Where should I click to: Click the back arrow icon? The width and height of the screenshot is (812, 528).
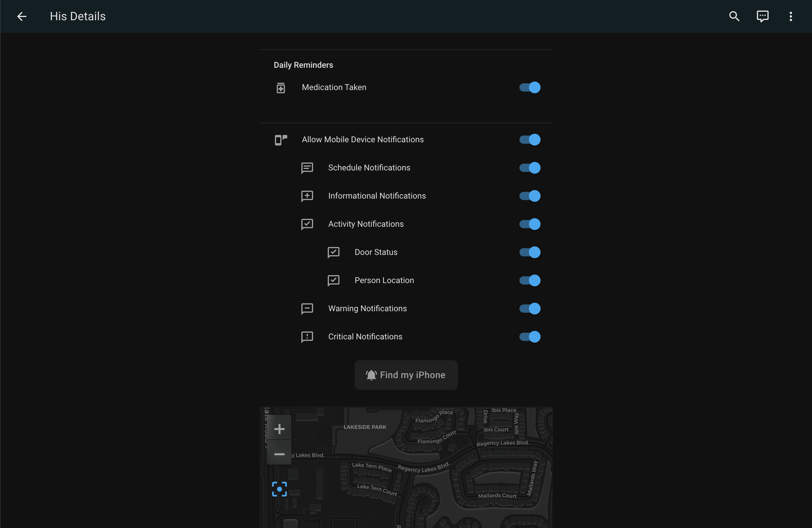click(x=22, y=16)
